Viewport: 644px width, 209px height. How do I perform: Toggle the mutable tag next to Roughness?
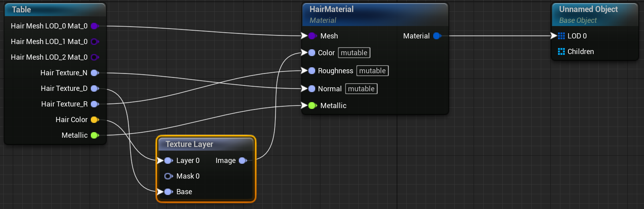click(x=372, y=71)
